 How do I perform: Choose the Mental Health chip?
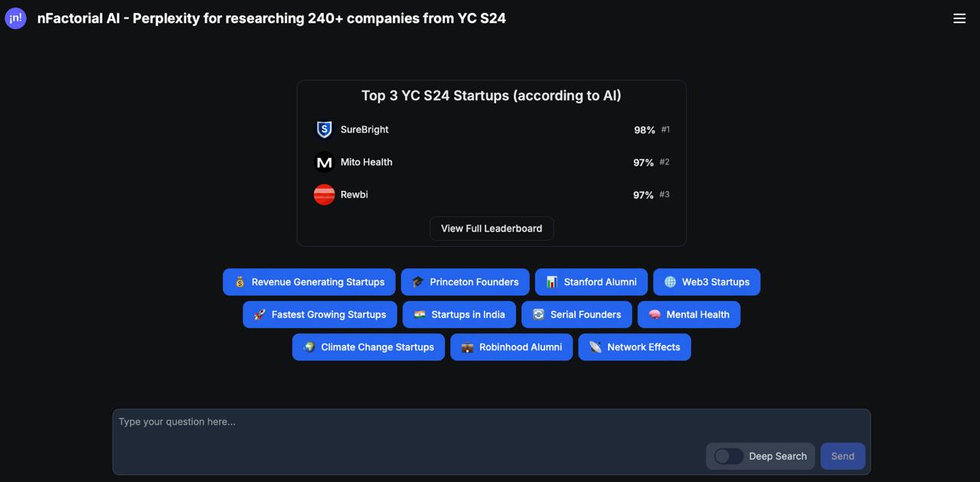point(689,314)
